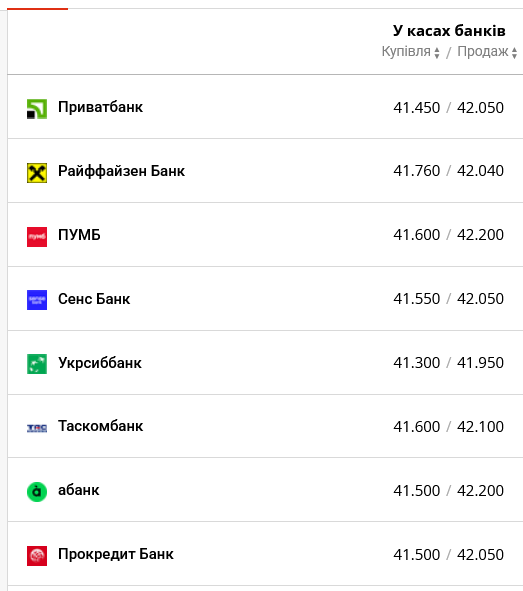The width and height of the screenshot is (523, 591).
Task: Select the ПУМБ bank name
Action: 79,235
